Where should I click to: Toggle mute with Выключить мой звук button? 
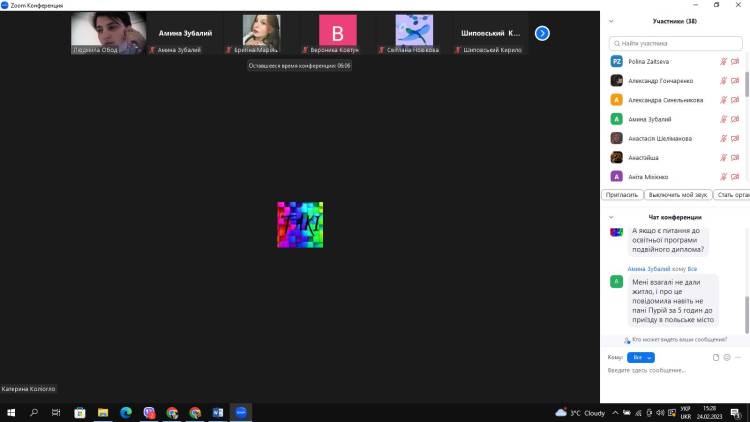(676, 195)
